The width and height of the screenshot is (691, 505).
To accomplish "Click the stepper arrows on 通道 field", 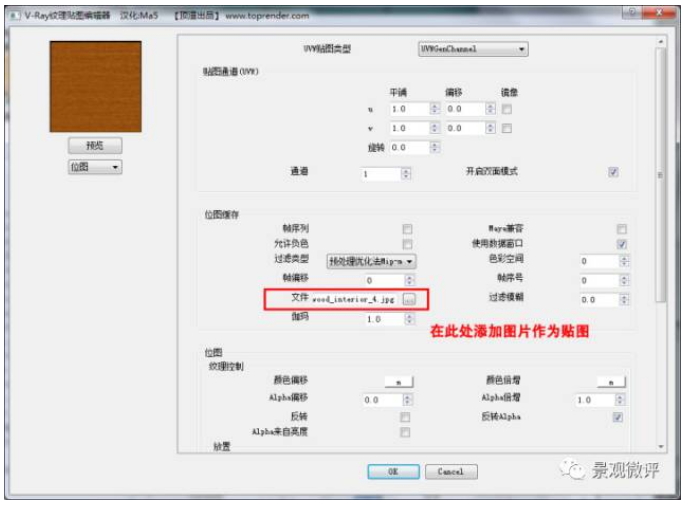I will [x=406, y=173].
